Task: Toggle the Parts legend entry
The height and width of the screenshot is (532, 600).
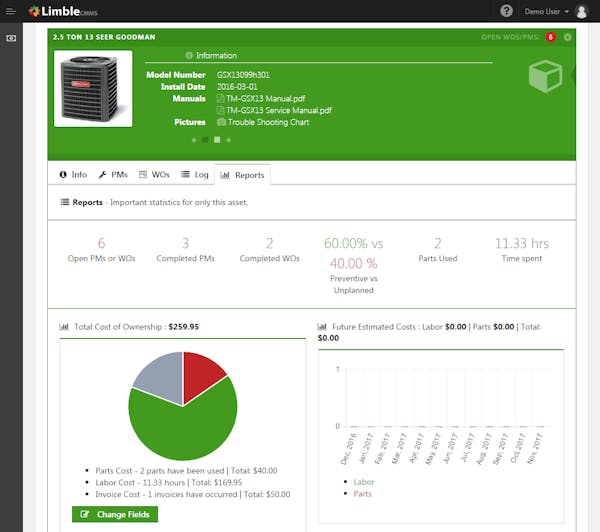Action: point(362,494)
